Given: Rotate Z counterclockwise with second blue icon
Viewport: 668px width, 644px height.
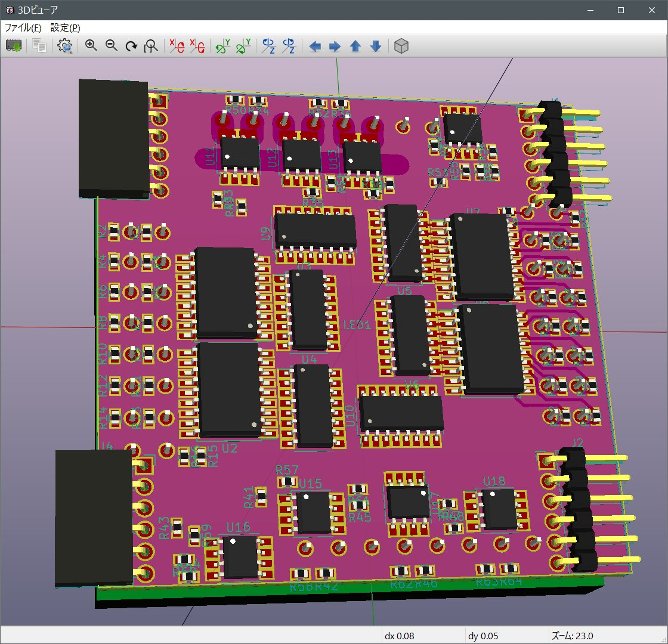Looking at the screenshot, I should (x=289, y=46).
